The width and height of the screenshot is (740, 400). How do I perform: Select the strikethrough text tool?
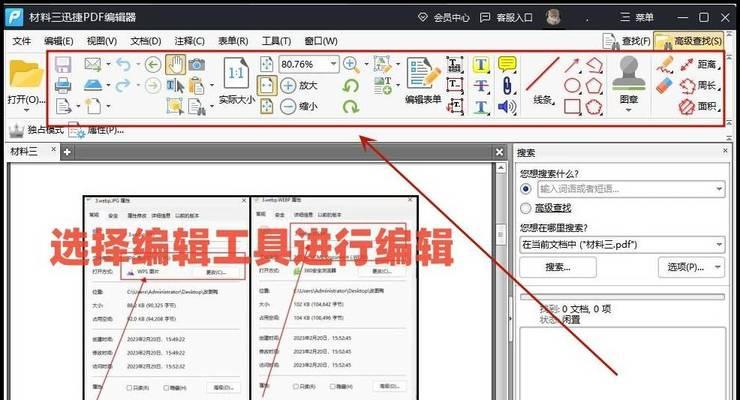(481, 85)
